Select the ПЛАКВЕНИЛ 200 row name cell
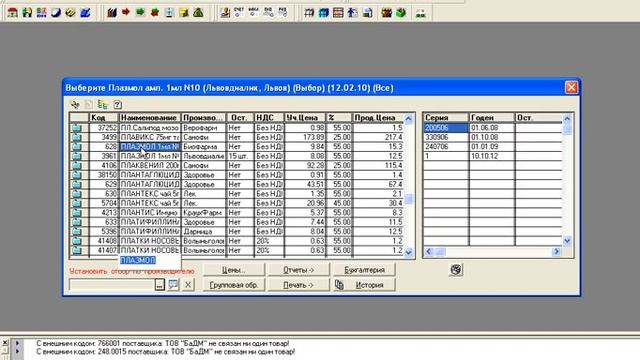 point(150,165)
